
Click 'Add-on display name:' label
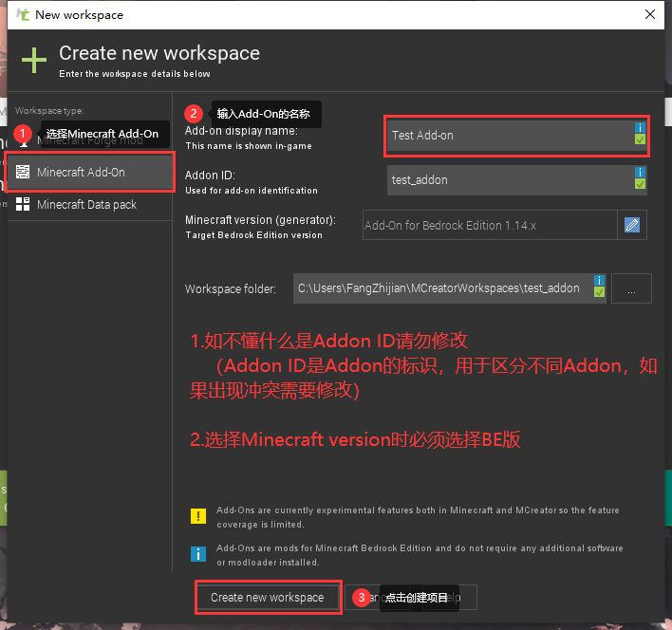[x=241, y=131]
